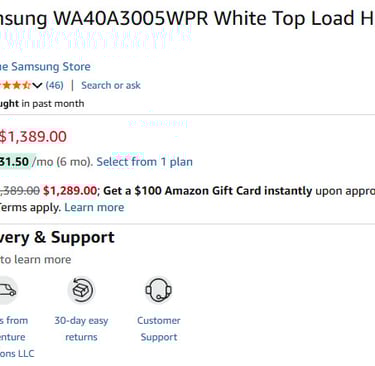Click Select from 1 plan link

coord(144,162)
